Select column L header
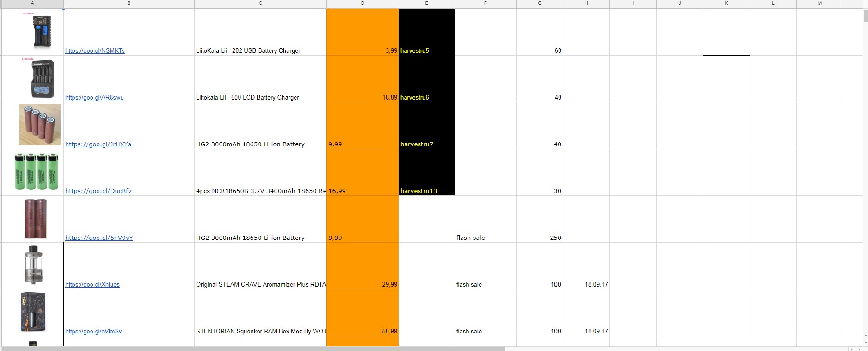Screen dimensions: 868x351 coord(773,3)
